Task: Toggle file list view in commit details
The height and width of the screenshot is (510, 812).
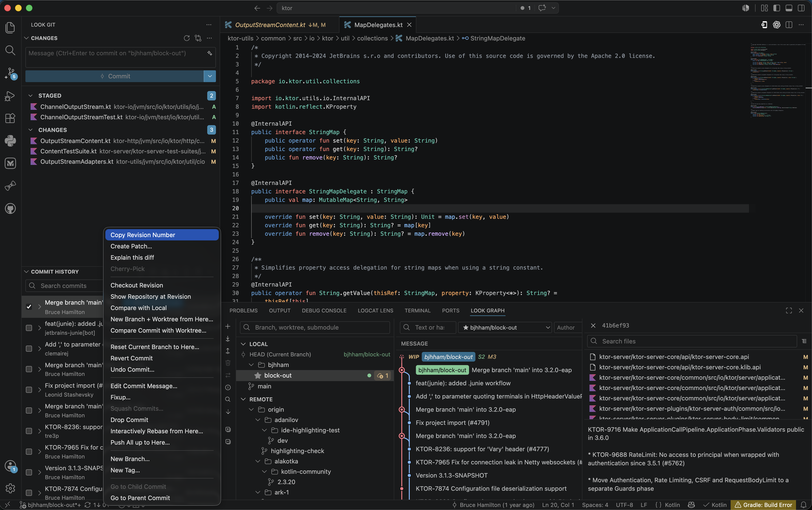Action: (x=804, y=341)
